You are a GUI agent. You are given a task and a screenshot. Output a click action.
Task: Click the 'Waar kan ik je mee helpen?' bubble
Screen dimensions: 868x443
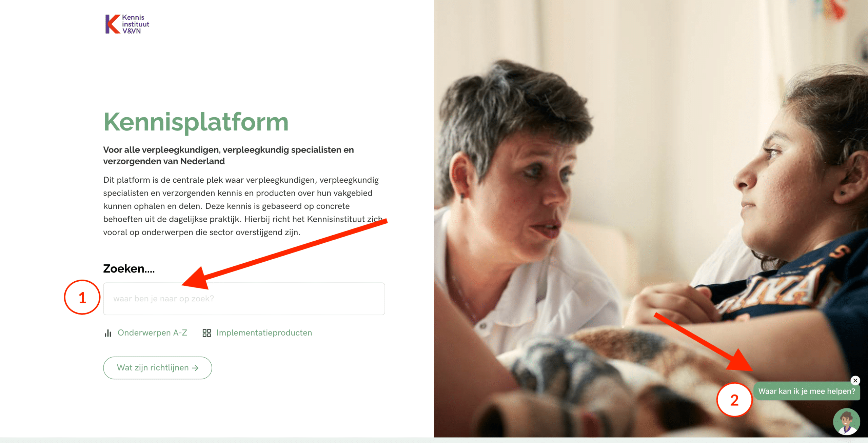(x=807, y=391)
